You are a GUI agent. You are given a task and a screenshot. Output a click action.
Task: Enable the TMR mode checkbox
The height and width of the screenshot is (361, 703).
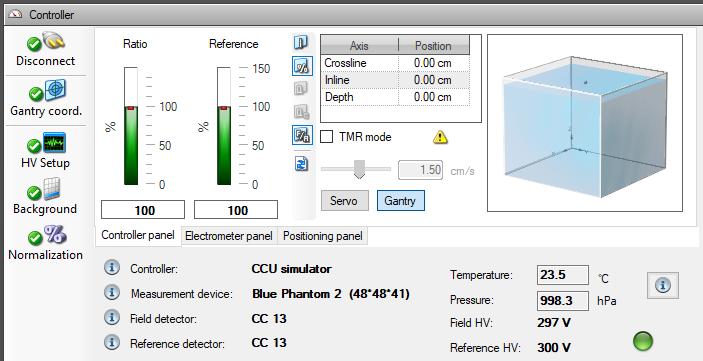(x=326, y=137)
